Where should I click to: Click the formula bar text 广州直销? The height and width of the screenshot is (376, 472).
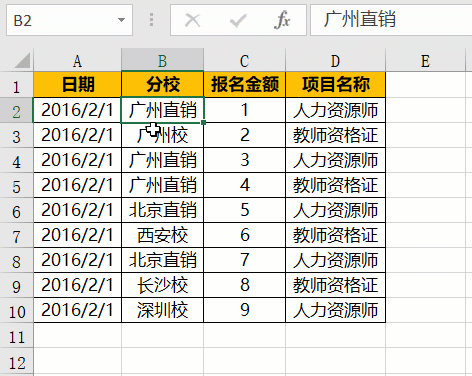click(x=360, y=19)
